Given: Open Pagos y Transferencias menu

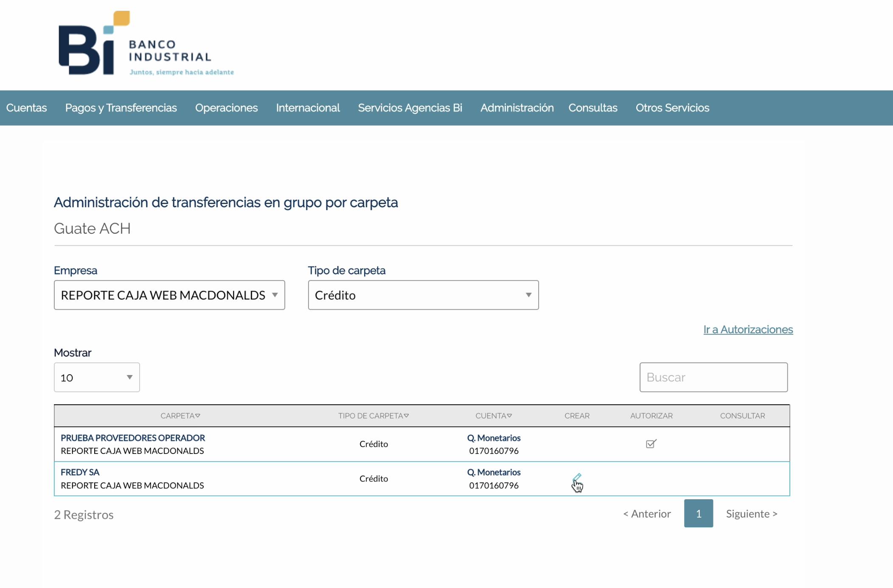Looking at the screenshot, I should (121, 108).
